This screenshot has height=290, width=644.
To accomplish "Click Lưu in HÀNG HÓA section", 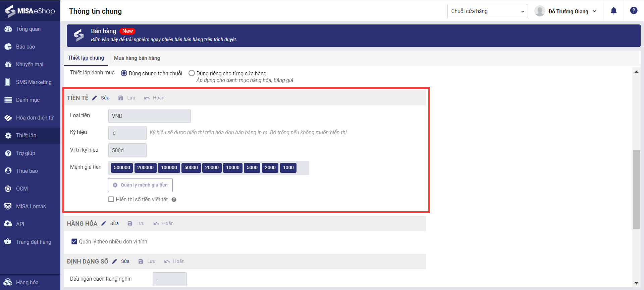I will pos(141,223).
